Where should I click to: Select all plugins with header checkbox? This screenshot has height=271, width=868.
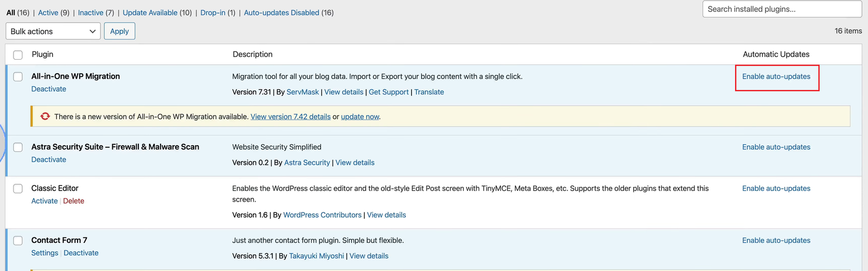tap(18, 55)
